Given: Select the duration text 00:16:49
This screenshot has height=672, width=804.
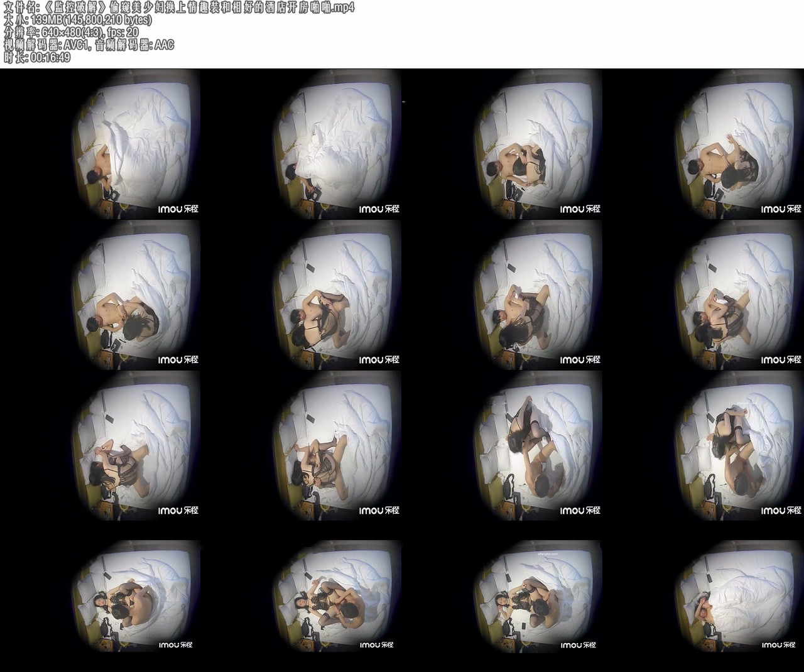Looking at the screenshot, I should point(50,57).
